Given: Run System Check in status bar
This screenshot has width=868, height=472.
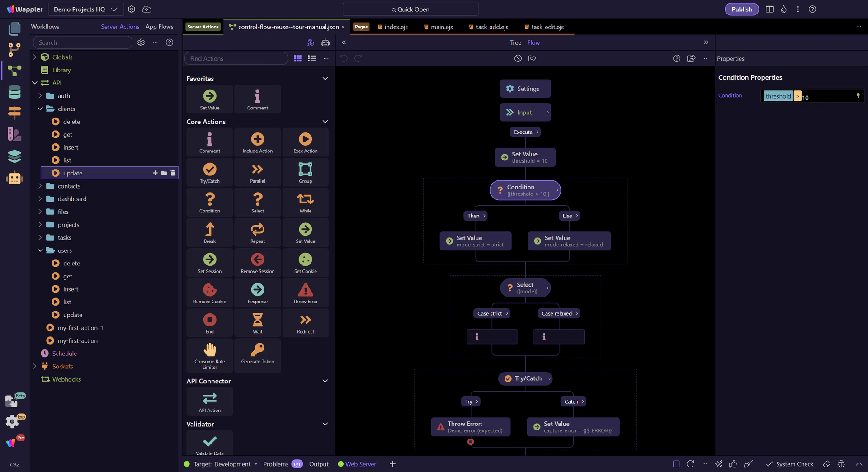Looking at the screenshot, I should [x=790, y=464].
